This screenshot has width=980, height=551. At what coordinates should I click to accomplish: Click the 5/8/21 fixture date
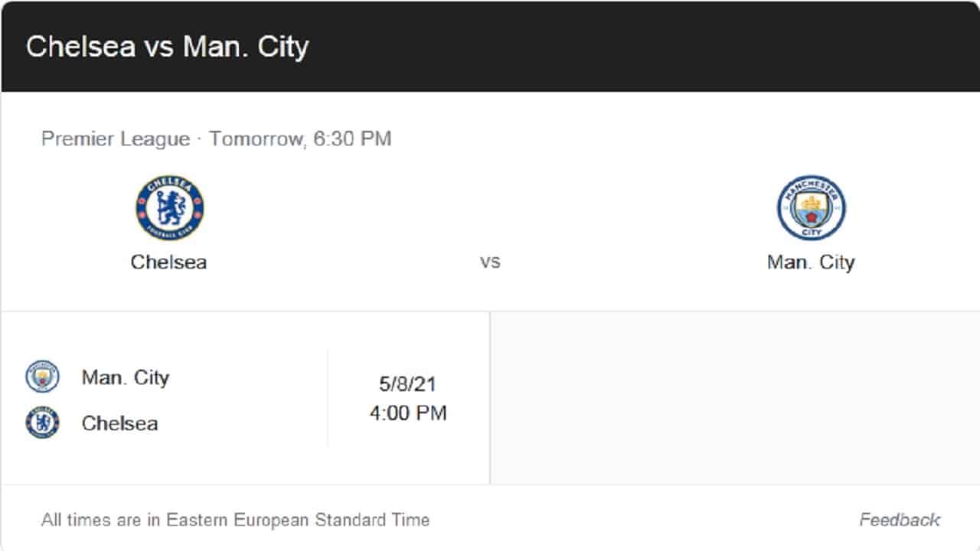click(407, 383)
